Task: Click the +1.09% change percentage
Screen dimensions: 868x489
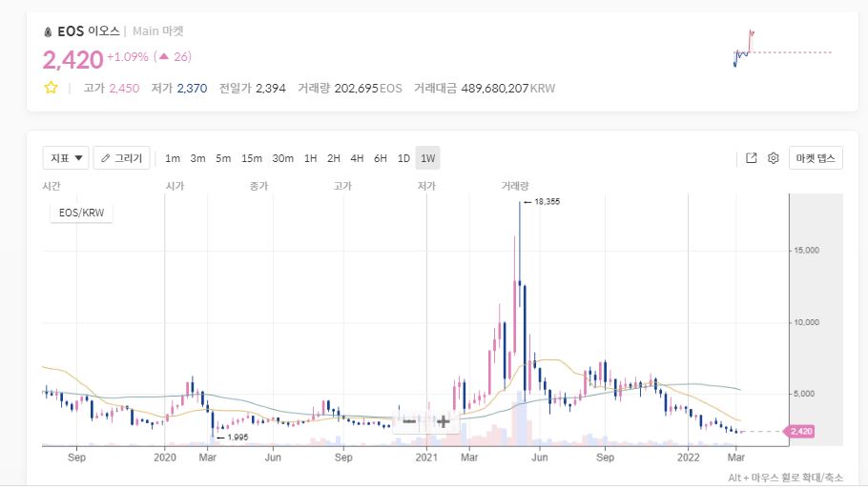Action: [x=127, y=57]
